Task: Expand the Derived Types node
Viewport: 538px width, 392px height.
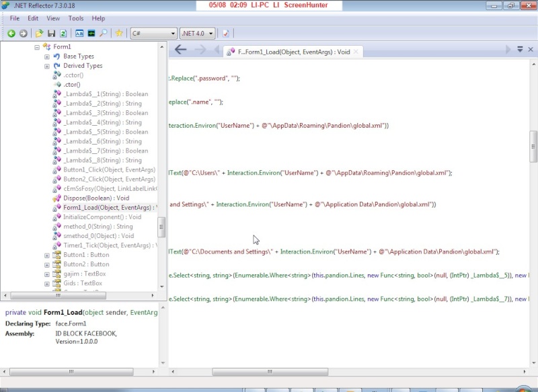Action: (x=47, y=66)
